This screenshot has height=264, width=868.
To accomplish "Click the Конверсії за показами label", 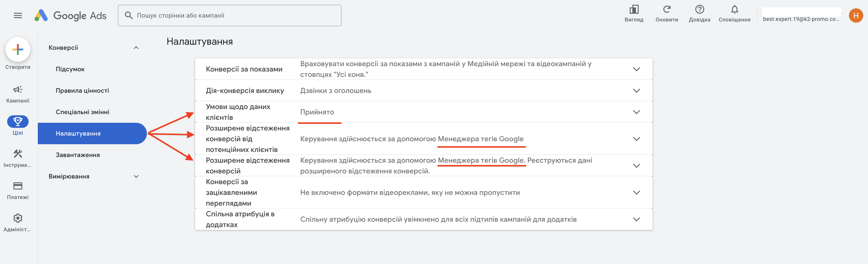I will click(x=244, y=69).
